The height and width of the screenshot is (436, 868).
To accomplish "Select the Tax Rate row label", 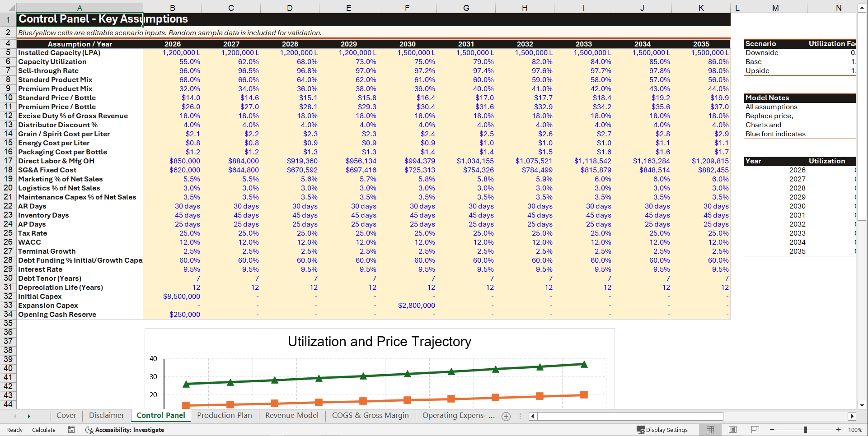I will click(80, 233).
